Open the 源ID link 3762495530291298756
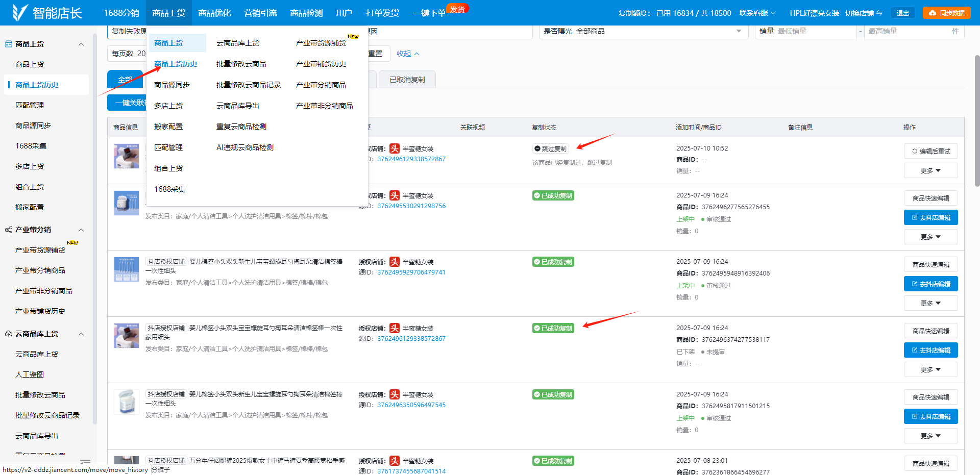 (411, 206)
